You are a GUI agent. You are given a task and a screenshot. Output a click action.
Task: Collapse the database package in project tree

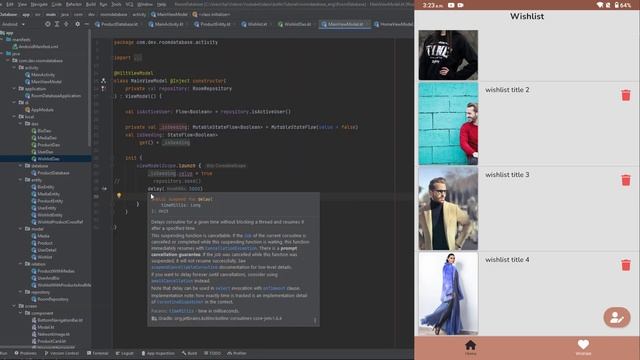(21, 166)
